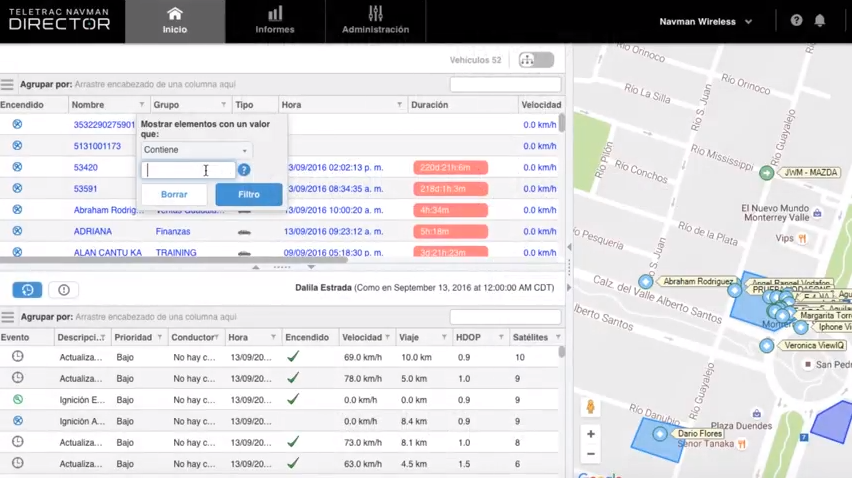Open the Contiene filter operator dropdown
The image size is (852, 479).
(x=195, y=150)
